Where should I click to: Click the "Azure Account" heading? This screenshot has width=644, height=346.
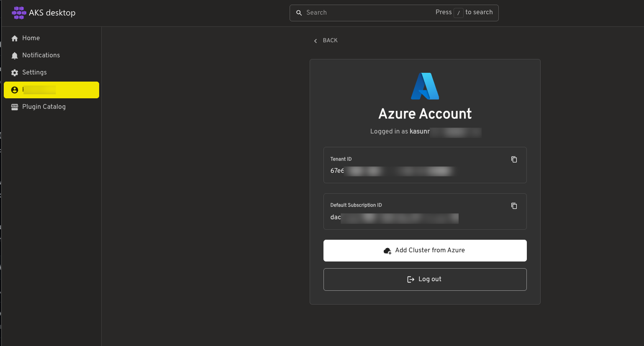click(x=425, y=114)
